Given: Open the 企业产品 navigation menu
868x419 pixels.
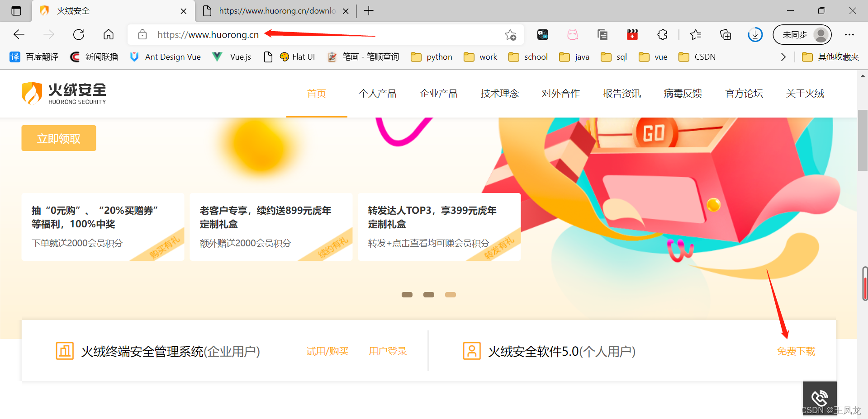Looking at the screenshot, I should click(439, 94).
